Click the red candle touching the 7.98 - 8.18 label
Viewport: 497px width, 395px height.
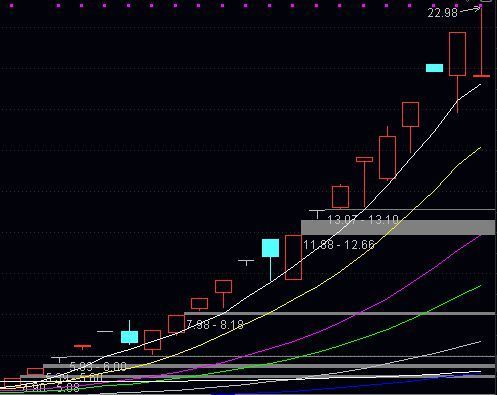coord(176,324)
